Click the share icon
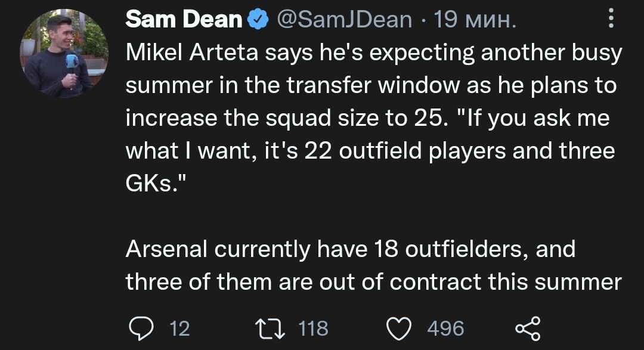The image size is (644, 350). [x=527, y=328]
